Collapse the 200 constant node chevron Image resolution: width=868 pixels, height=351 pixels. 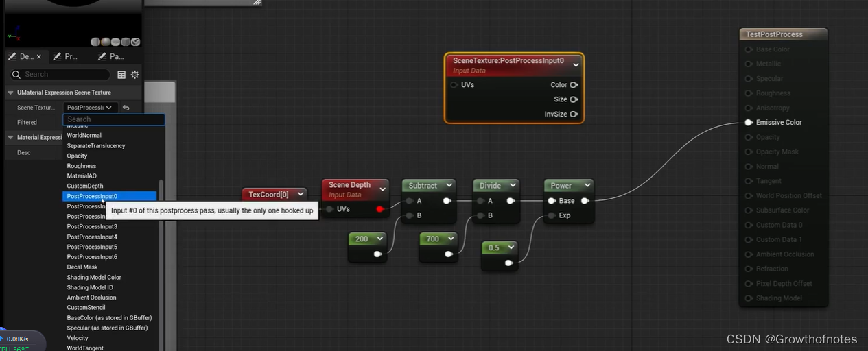click(x=380, y=239)
